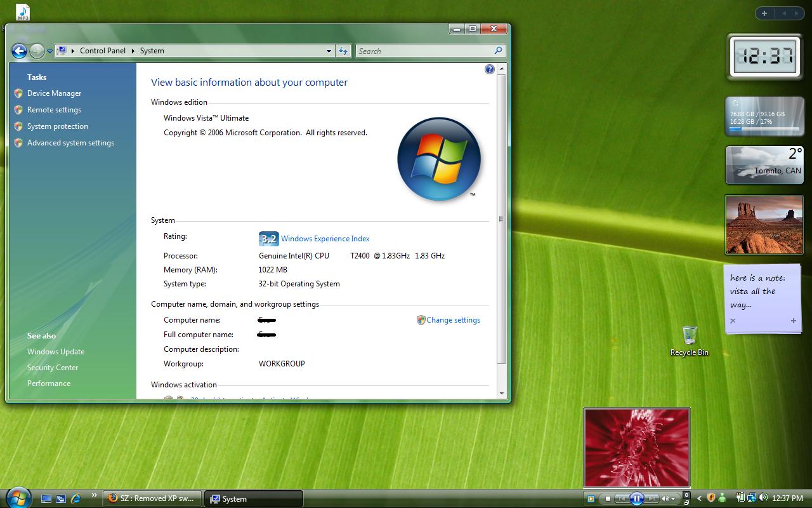812x508 pixels.
Task: Open Remote settings task link
Action: tap(54, 110)
